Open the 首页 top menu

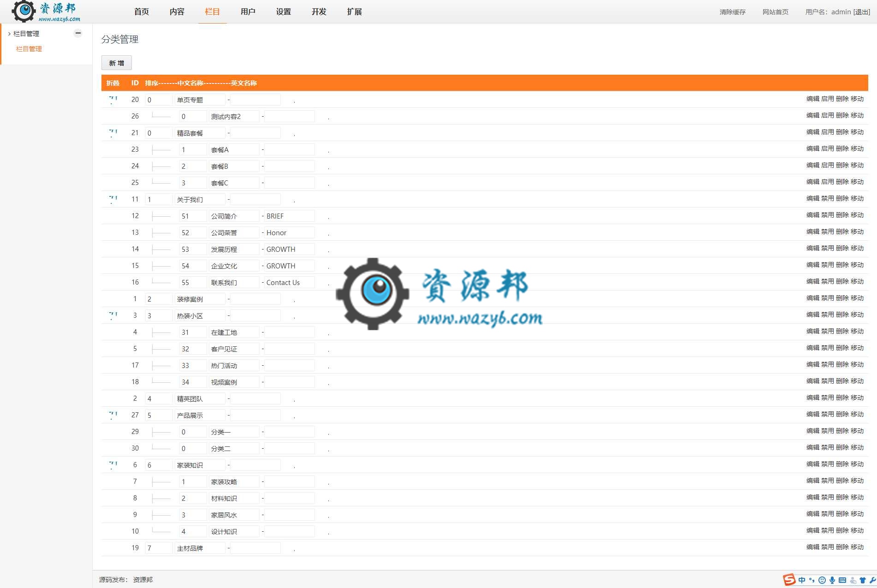[x=142, y=12]
